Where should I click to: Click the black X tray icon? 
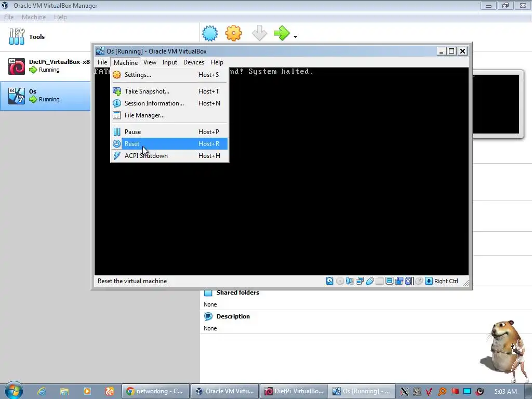click(404, 392)
